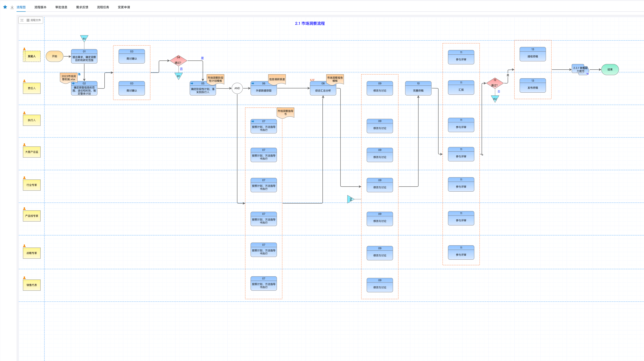Click the 2.3.1 销售能力提升 linked process node

tap(580, 69)
